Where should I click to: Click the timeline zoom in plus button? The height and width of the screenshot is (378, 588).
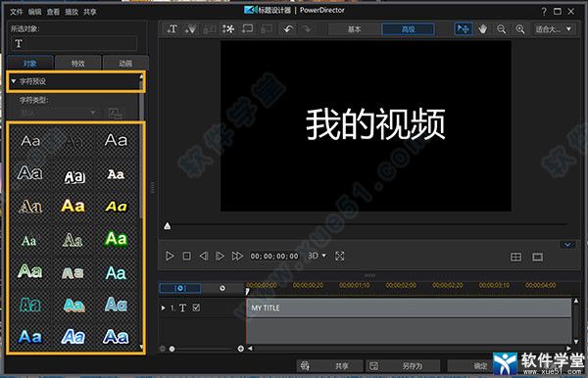pos(241,349)
